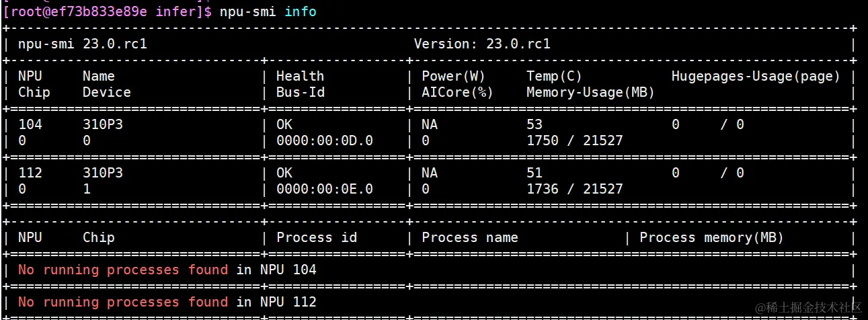The image size is (868, 320).
Task: Click No running processes found in NPU 104
Action: coord(167,270)
